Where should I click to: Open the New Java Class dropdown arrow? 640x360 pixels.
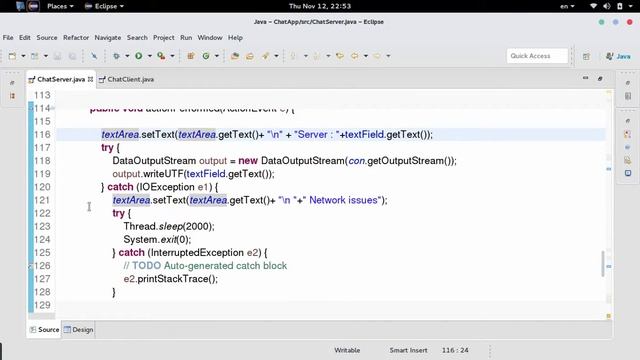click(217, 56)
